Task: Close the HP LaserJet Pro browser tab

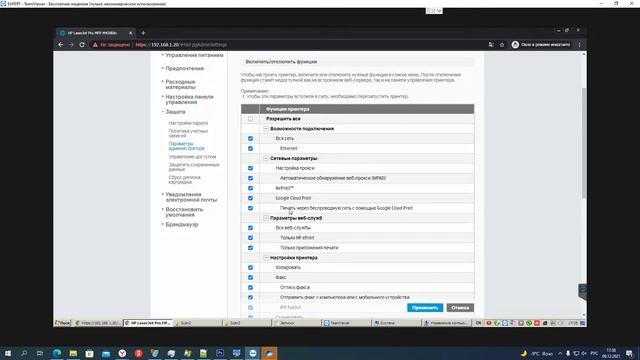Action: (x=131, y=33)
